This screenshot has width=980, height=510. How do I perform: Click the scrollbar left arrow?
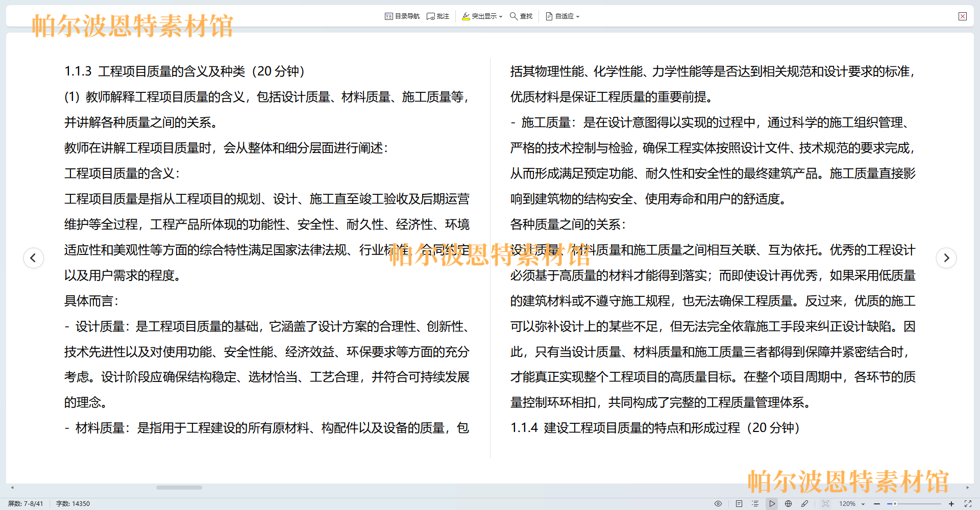pos(12,488)
